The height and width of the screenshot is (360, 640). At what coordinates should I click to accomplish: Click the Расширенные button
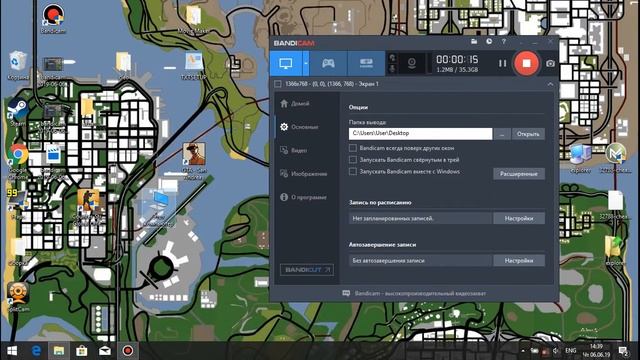pyautogui.click(x=519, y=174)
